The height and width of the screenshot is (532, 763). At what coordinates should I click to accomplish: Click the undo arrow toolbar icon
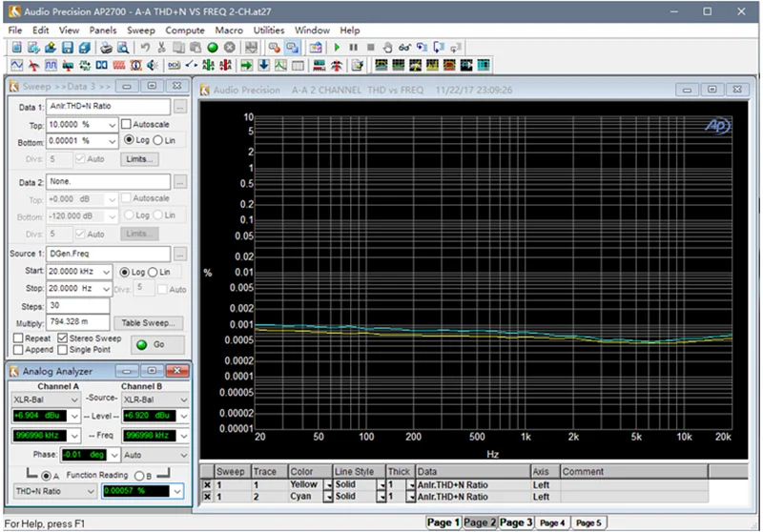point(146,47)
